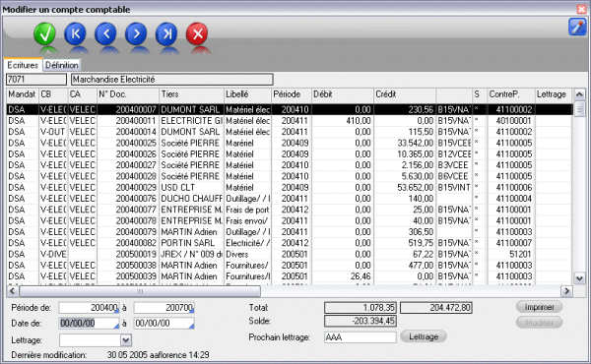Image resolution: width=591 pixels, height=364 pixels.
Task: Select the DUCHO CHAUFF entry row
Action: (289, 199)
